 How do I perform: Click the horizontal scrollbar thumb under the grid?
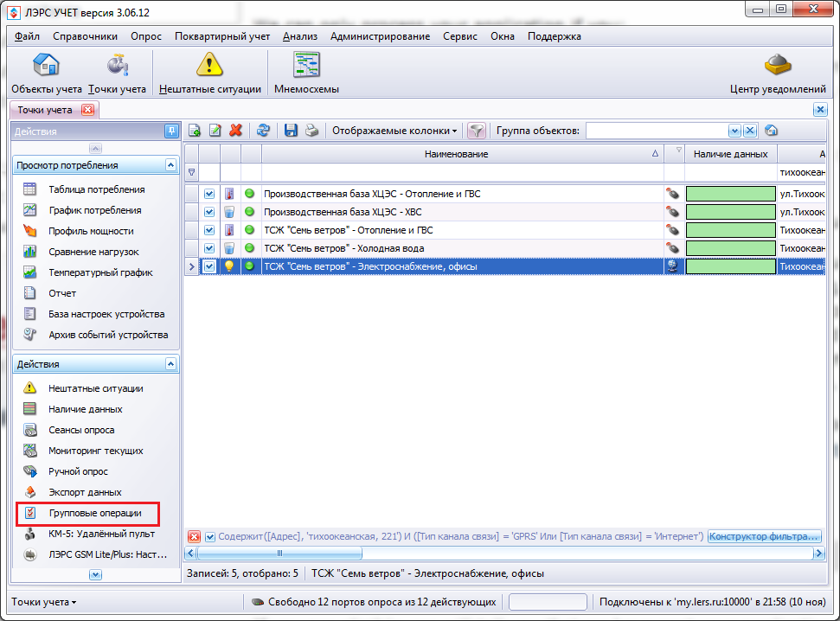tap(279, 553)
